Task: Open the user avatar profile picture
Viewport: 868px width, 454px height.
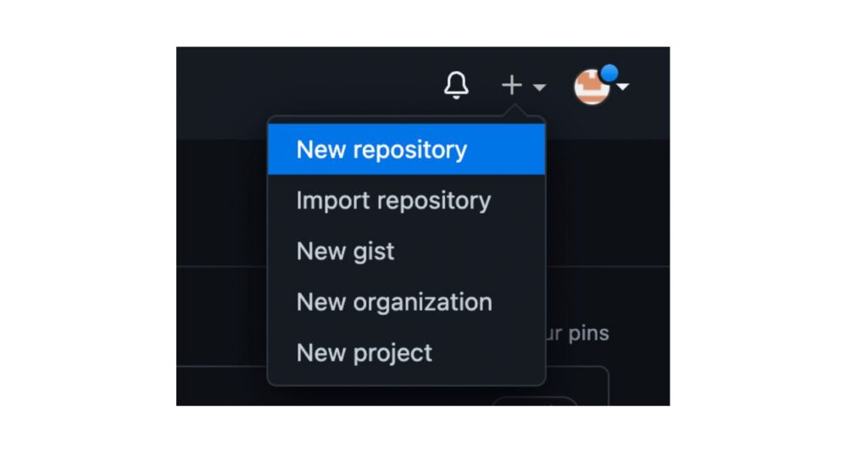Action: point(592,86)
